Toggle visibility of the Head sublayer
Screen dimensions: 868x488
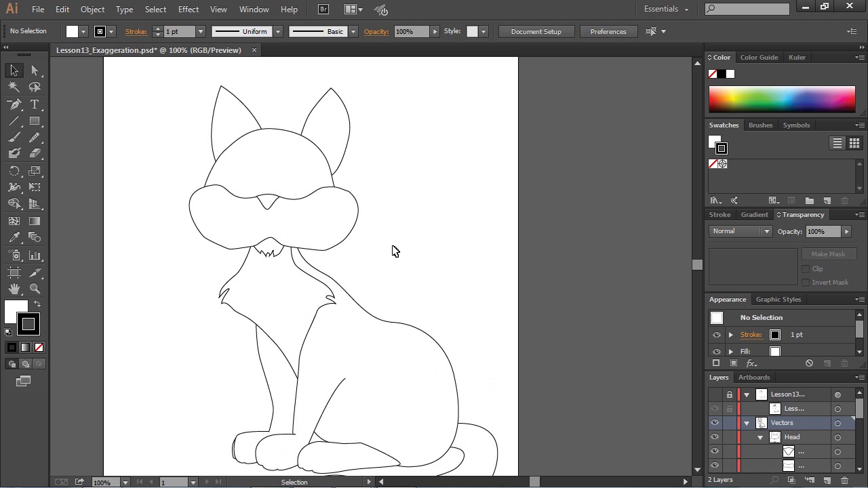[x=715, y=437]
